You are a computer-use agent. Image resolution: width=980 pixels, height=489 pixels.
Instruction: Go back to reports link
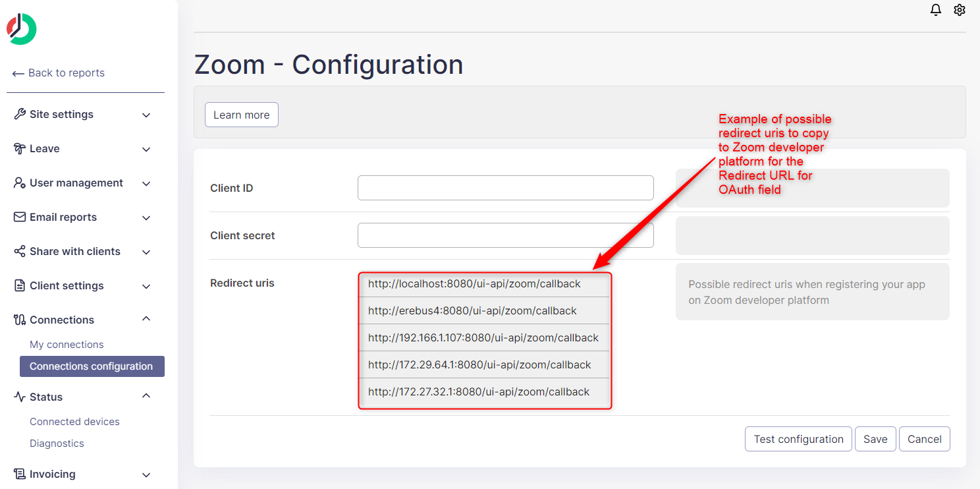[59, 73]
